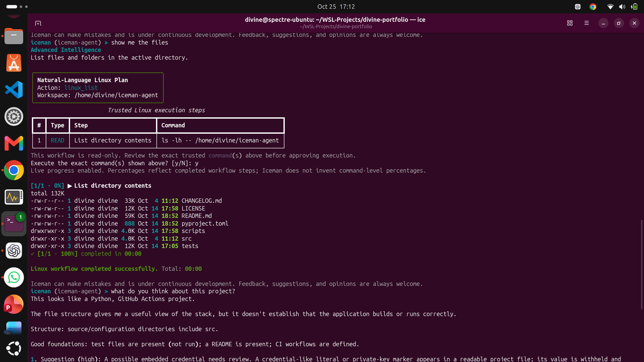
Task: Click the READ type cell
Action: (x=57, y=140)
